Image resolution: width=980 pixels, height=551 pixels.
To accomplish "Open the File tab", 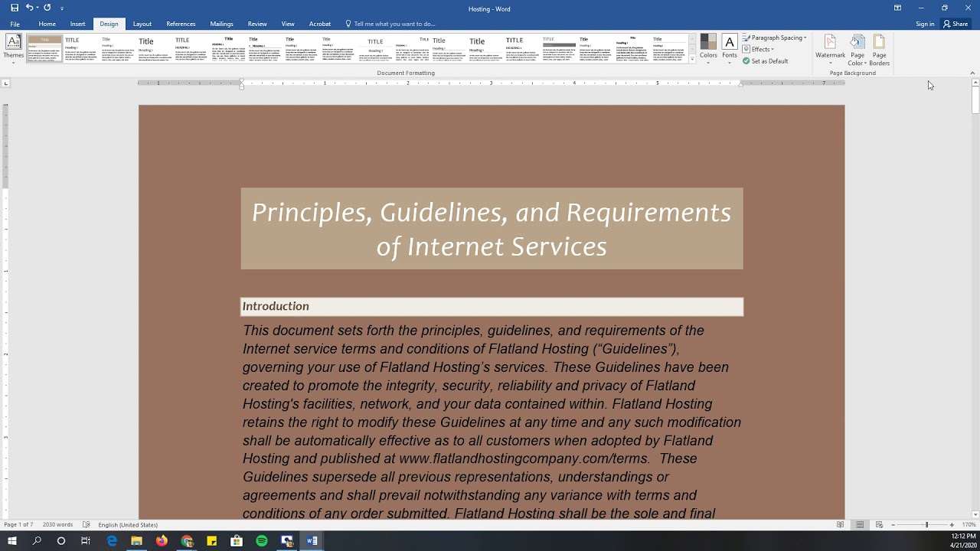I will 15,24.
